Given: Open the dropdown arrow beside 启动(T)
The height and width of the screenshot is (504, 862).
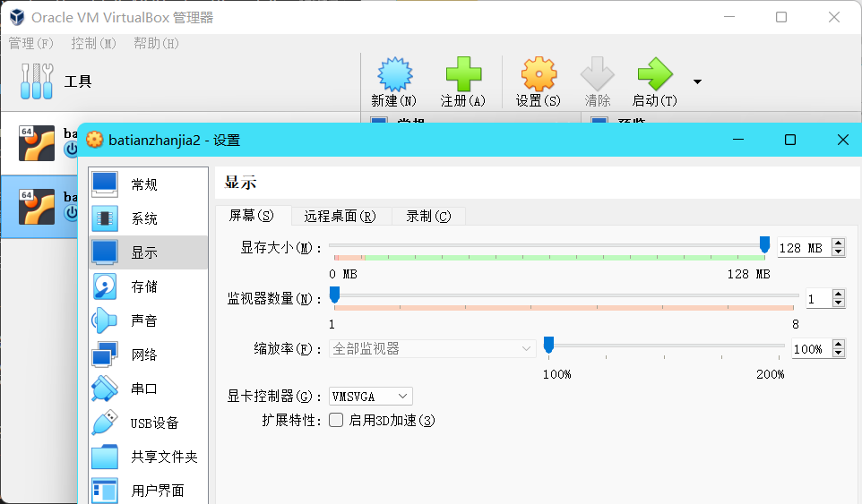Looking at the screenshot, I should (697, 81).
